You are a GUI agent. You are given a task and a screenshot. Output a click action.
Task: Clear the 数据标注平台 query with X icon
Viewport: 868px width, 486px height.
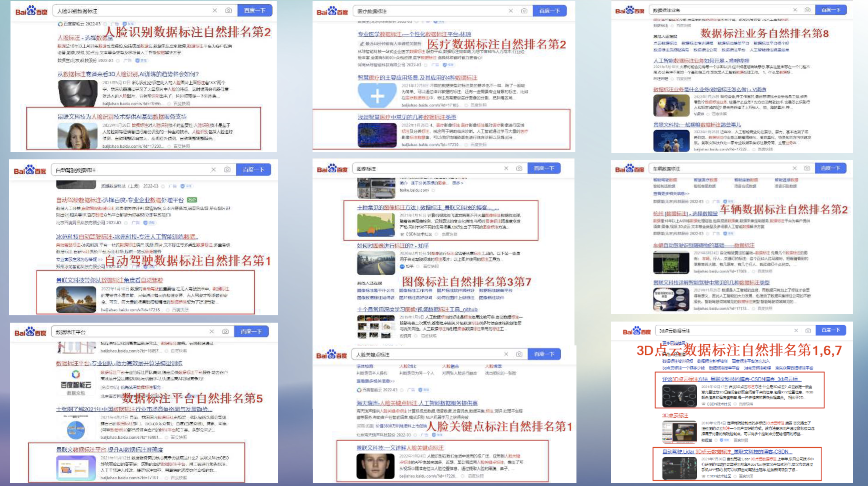pyautogui.click(x=212, y=331)
